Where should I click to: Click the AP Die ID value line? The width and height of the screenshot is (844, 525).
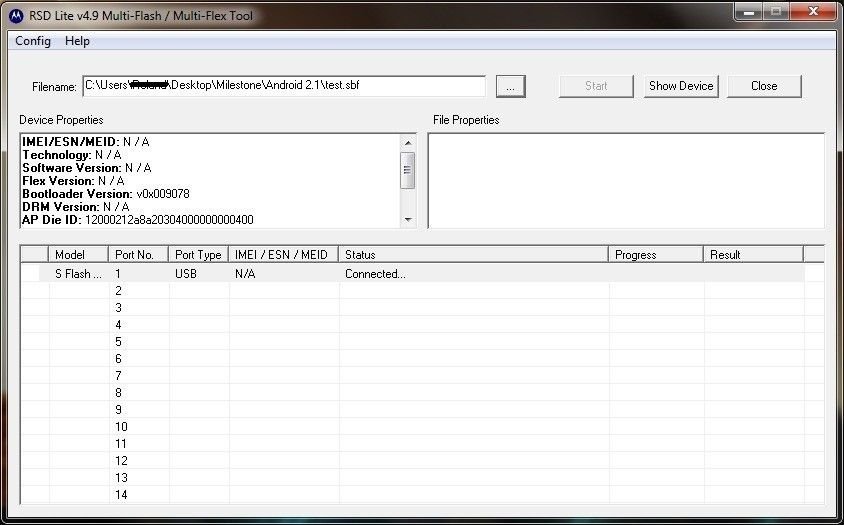tap(138, 220)
